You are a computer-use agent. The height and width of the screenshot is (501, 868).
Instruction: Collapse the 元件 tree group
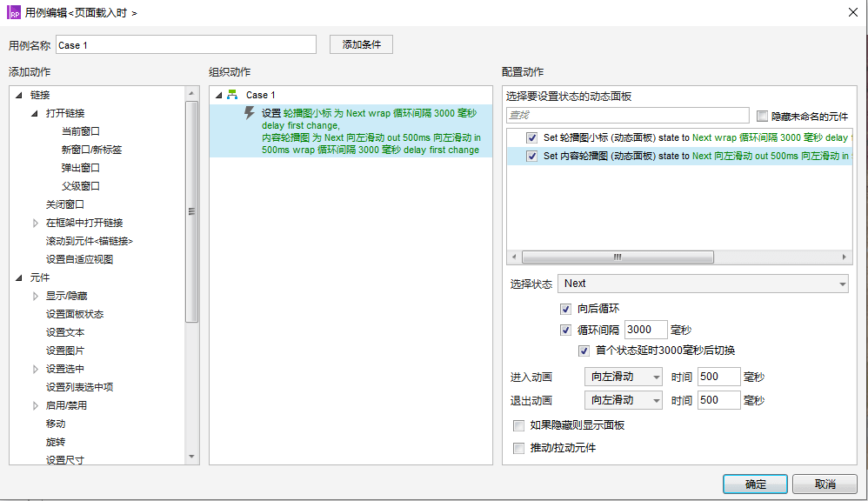click(x=19, y=278)
